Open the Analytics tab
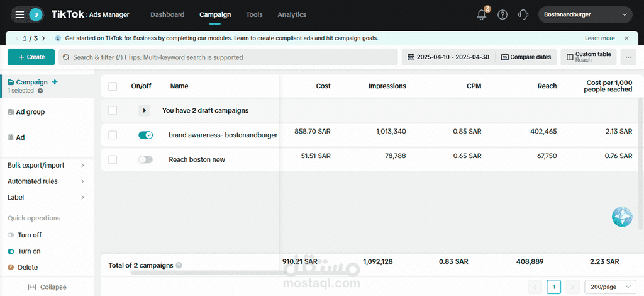Image resolution: width=644 pixels, height=296 pixels. pyautogui.click(x=292, y=15)
